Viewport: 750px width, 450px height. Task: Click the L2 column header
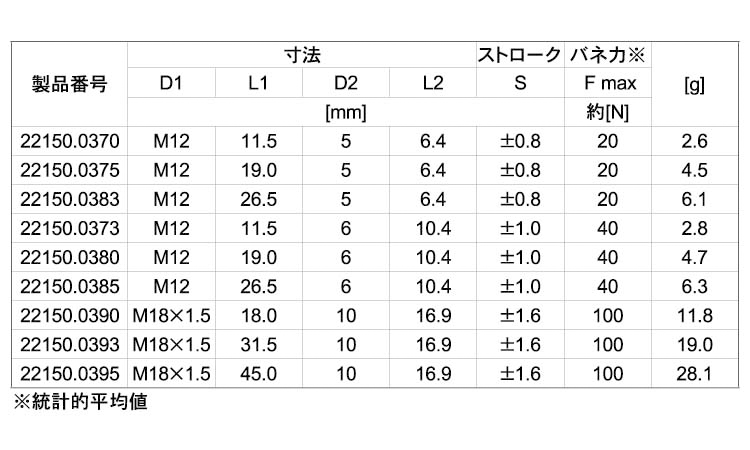(433, 83)
